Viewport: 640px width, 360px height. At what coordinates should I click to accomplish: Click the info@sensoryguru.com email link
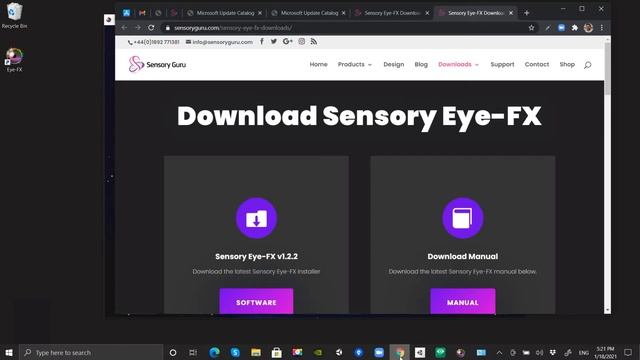pyautogui.click(x=219, y=42)
